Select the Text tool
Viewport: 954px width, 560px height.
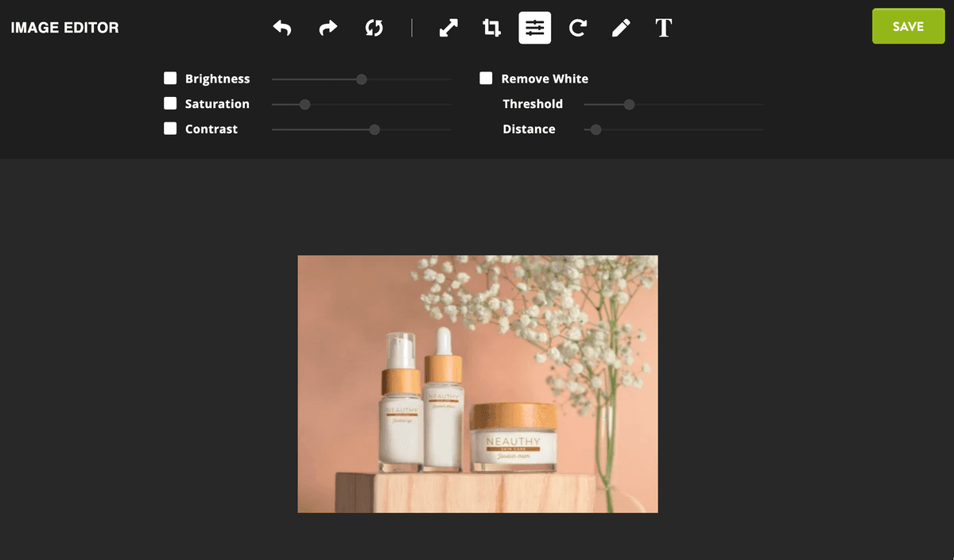[664, 29]
